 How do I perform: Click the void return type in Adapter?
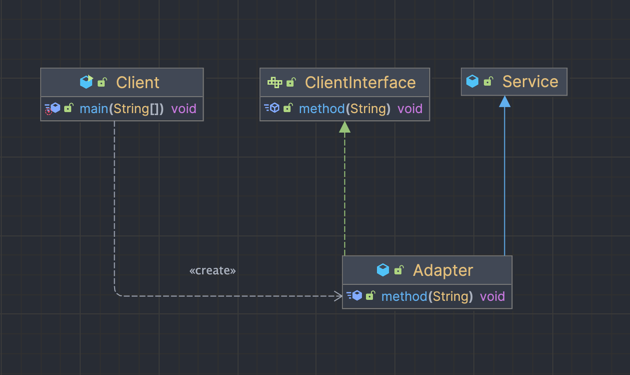[x=492, y=296]
